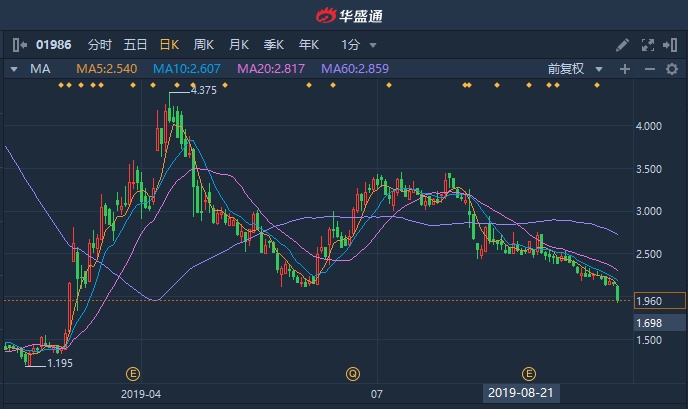Click the MA60:2.859 legend value

(355, 69)
